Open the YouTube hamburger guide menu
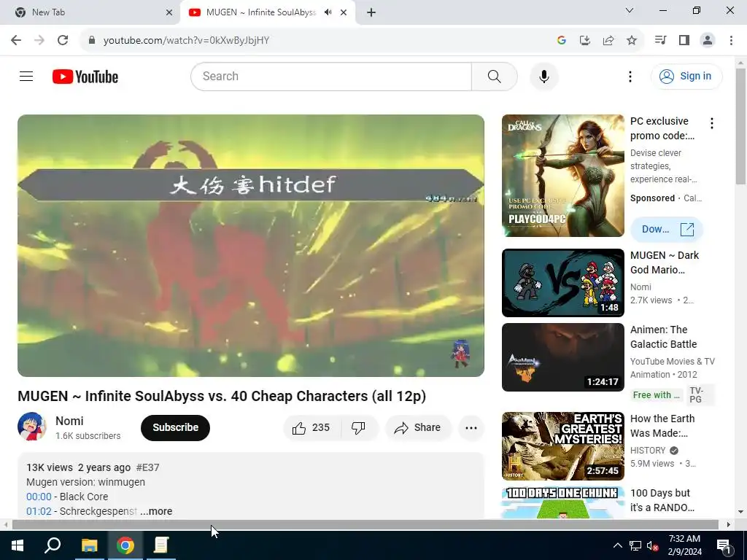747x560 pixels. point(26,76)
